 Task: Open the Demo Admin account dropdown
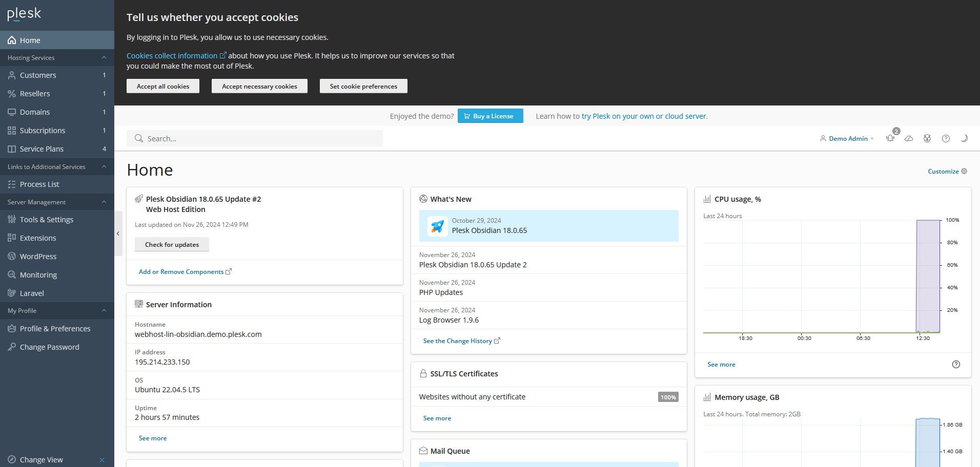(846, 138)
